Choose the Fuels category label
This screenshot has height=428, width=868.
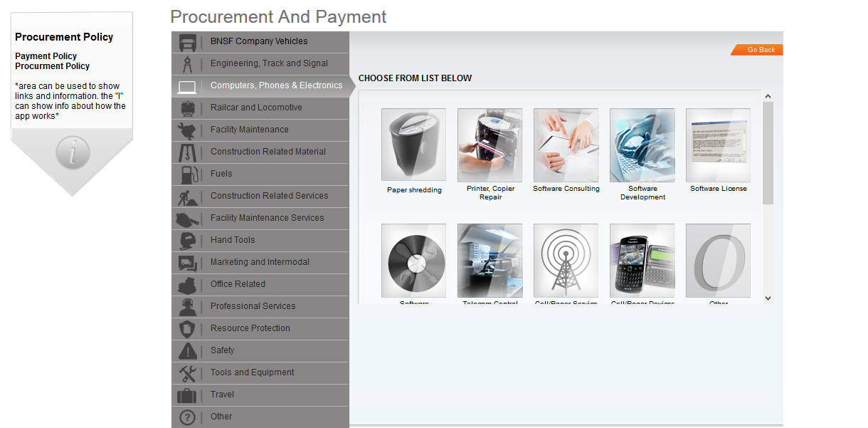221,174
